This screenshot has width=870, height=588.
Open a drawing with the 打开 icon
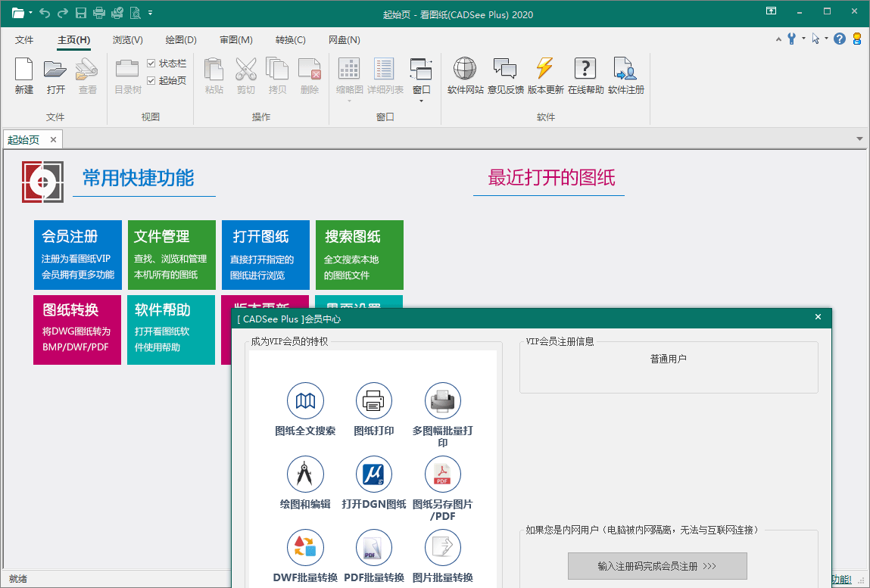(55, 70)
